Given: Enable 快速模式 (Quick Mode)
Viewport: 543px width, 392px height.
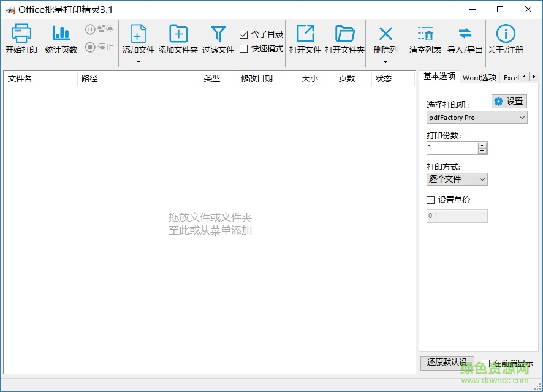Looking at the screenshot, I should 243,47.
